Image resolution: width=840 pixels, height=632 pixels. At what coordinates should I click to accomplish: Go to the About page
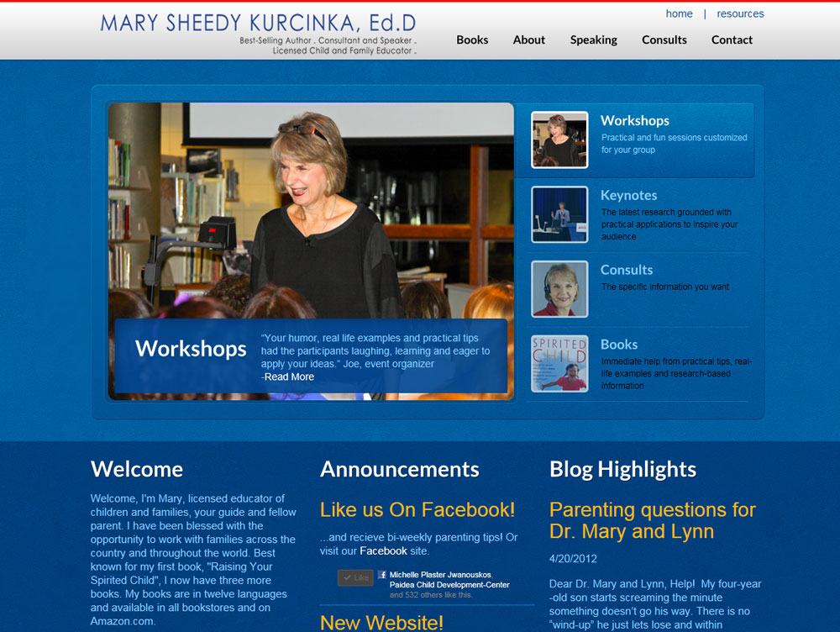pos(529,39)
